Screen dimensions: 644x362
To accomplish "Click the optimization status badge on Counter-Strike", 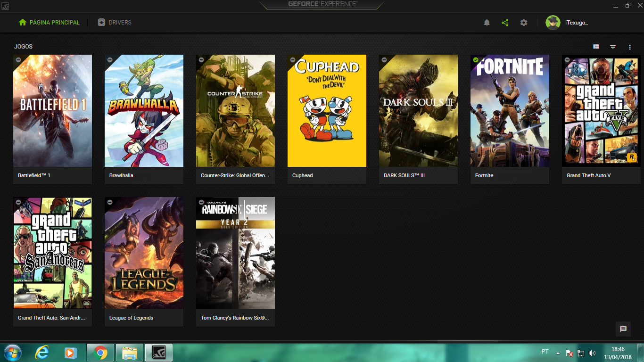I will [201, 60].
